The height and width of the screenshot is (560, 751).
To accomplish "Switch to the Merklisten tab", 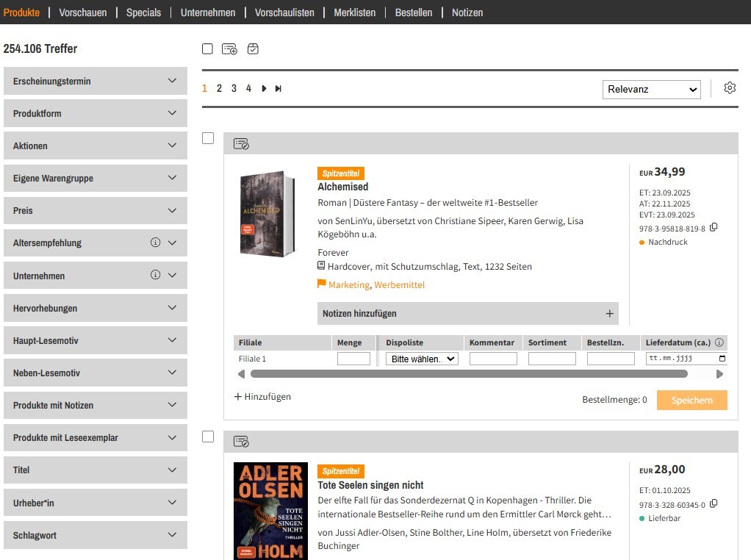I will pyautogui.click(x=354, y=12).
